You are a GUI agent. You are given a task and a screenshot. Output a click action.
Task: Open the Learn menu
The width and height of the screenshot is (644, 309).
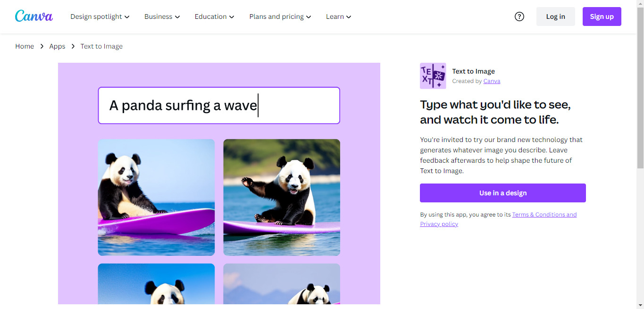(339, 17)
